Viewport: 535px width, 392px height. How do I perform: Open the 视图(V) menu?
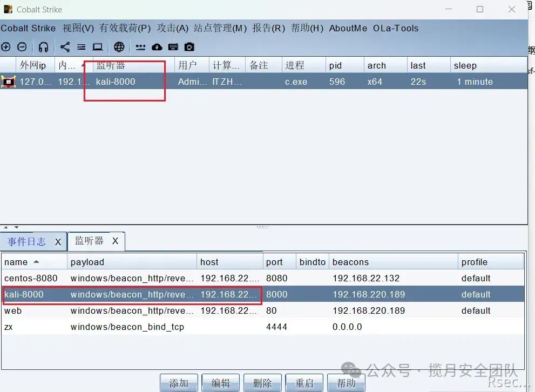(78, 28)
